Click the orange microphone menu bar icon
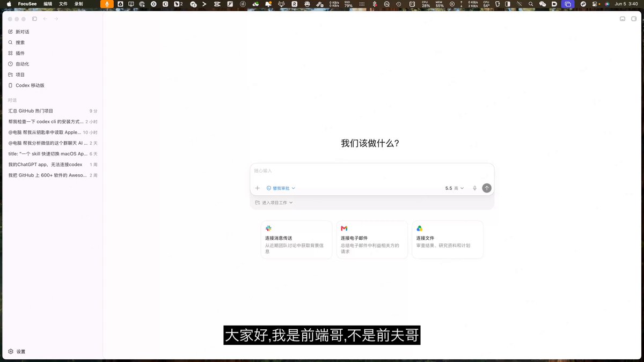This screenshot has height=362, width=644. coord(107,4)
